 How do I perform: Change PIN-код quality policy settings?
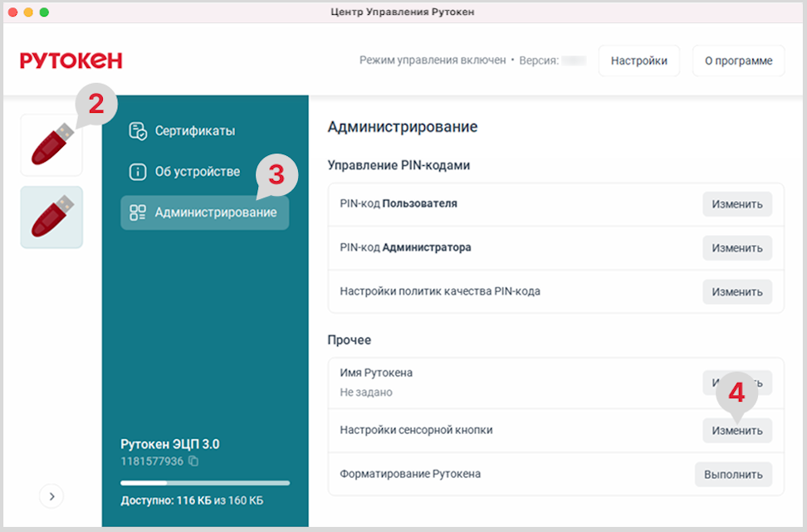click(x=736, y=292)
